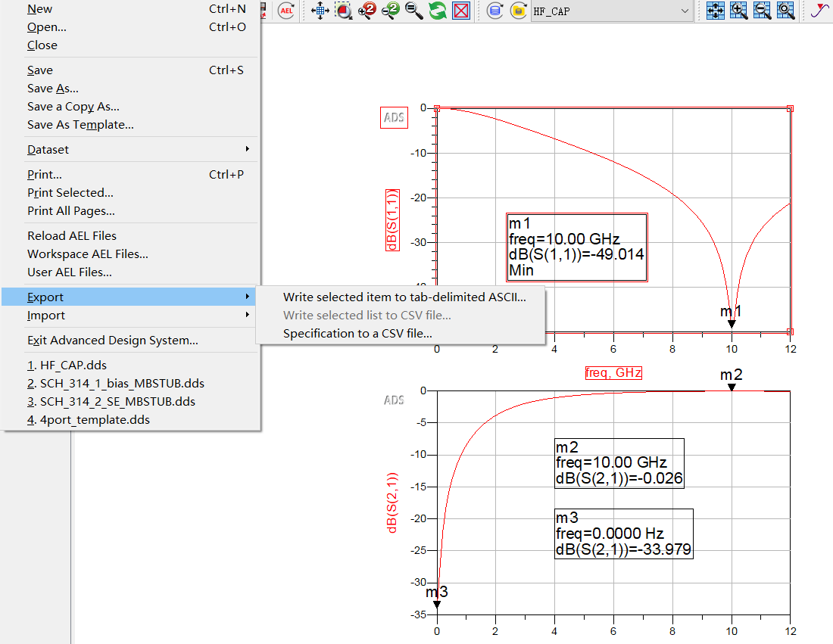The image size is (833, 644).
Task: Click the m3 marker at 0 Hz
Action: [437, 604]
